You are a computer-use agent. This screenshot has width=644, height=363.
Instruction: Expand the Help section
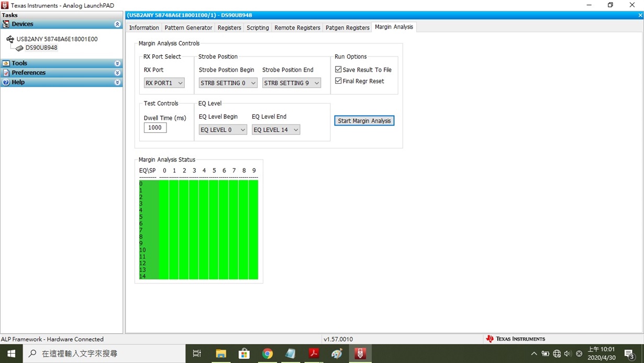117,82
